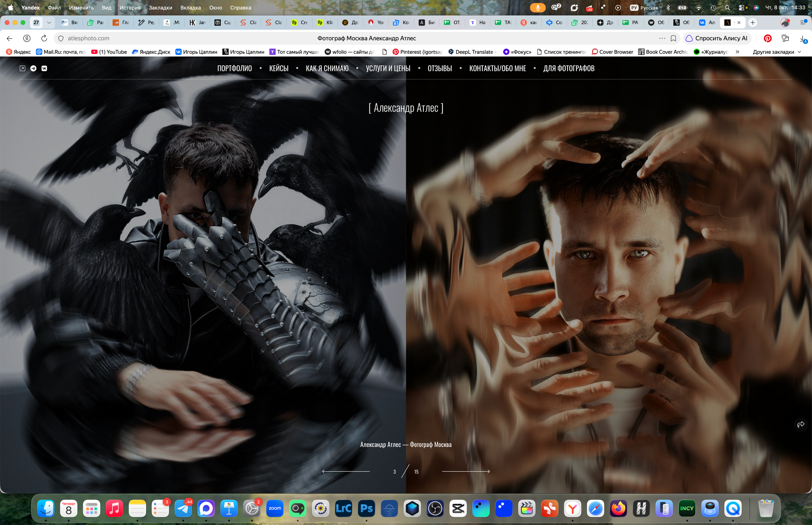Viewport: 812px width, 525px height.
Task: Click Спросить Алису AI button
Action: (x=717, y=38)
